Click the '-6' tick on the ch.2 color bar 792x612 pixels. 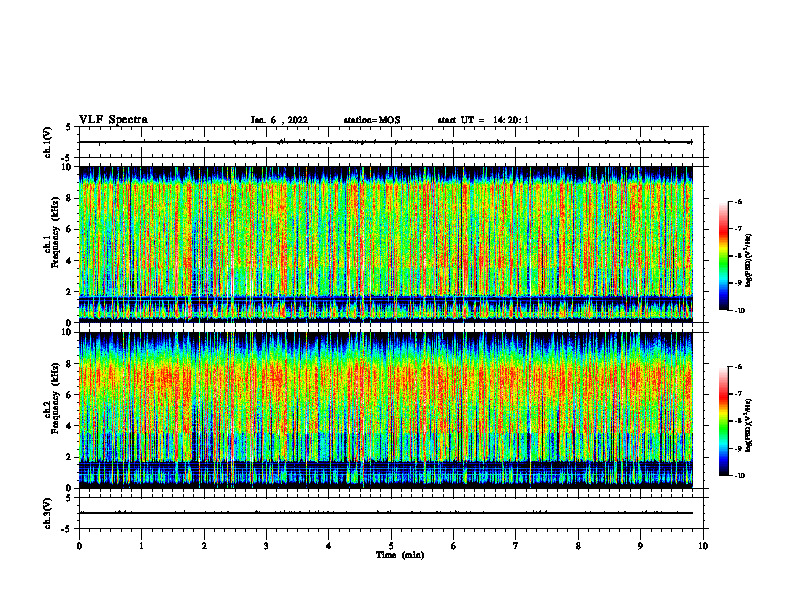tap(738, 367)
